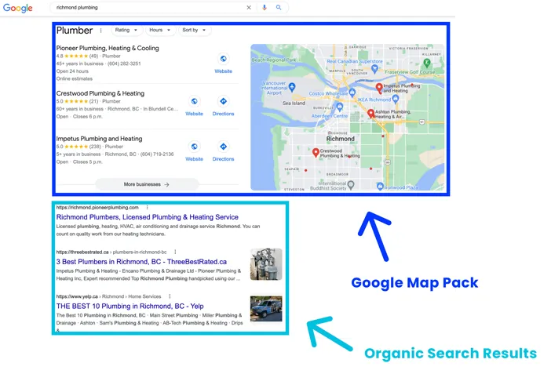Click Real Canadian Superstore map marker
The width and height of the screenshot is (551, 392).
pyautogui.click(x=374, y=69)
